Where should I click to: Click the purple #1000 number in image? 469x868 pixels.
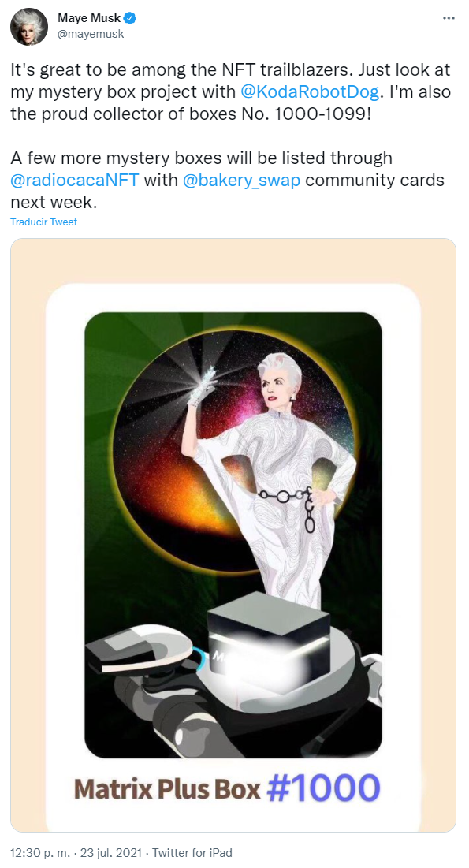point(323,788)
